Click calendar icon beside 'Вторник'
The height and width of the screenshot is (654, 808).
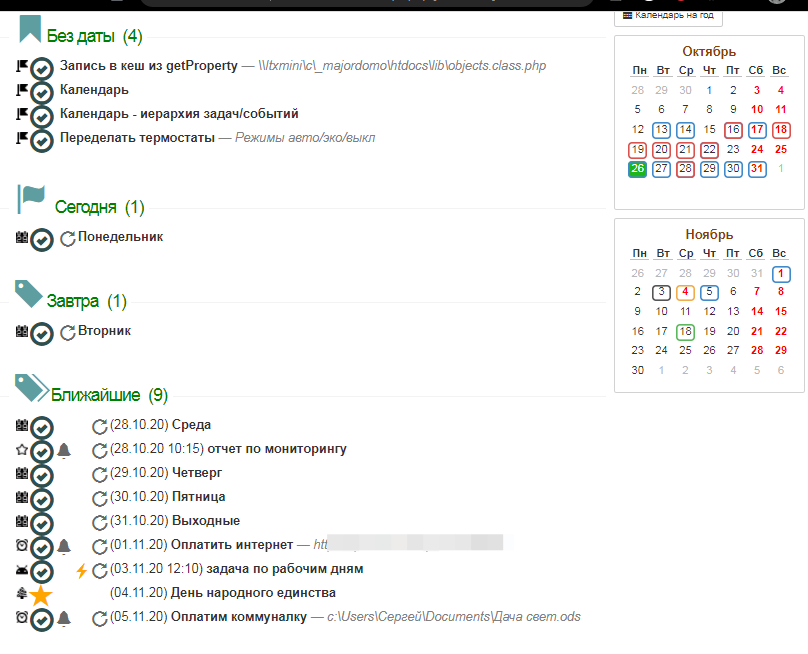[x=22, y=331]
